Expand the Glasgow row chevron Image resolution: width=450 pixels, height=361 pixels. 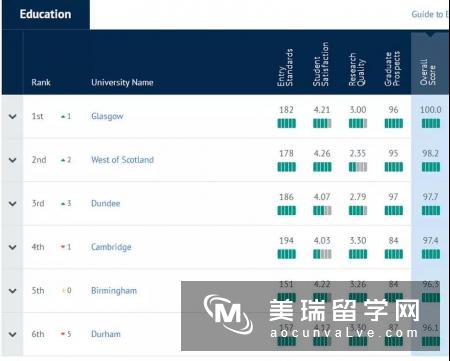click(13, 116)
